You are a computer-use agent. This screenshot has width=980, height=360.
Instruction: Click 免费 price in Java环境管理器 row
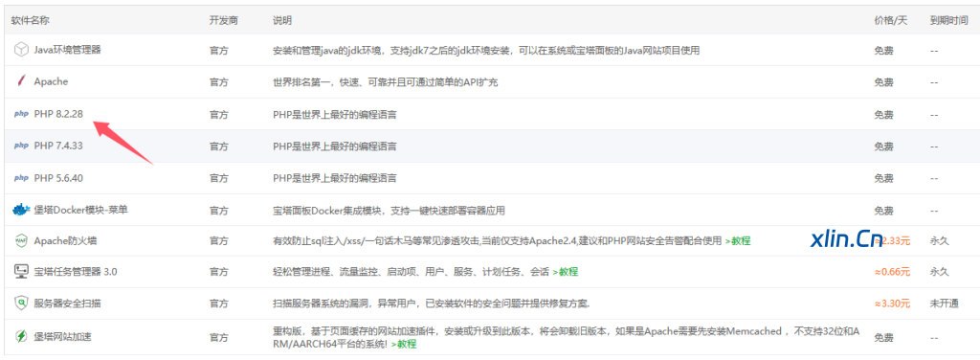883,50
